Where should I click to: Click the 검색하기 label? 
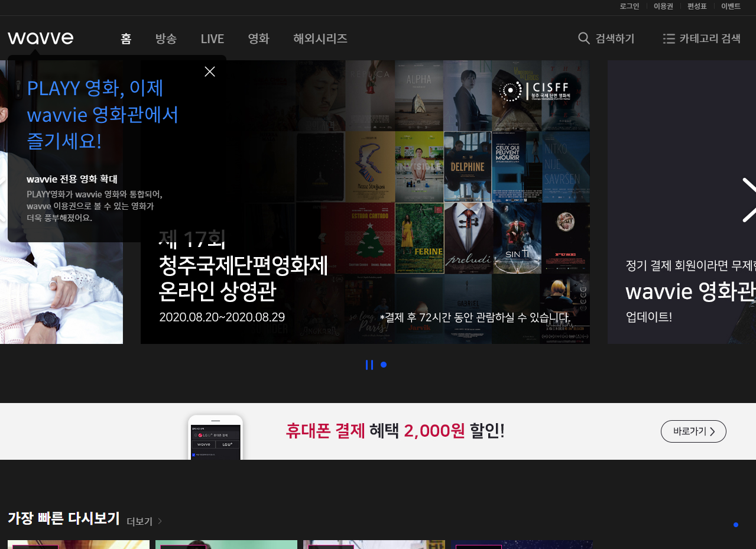615,39
